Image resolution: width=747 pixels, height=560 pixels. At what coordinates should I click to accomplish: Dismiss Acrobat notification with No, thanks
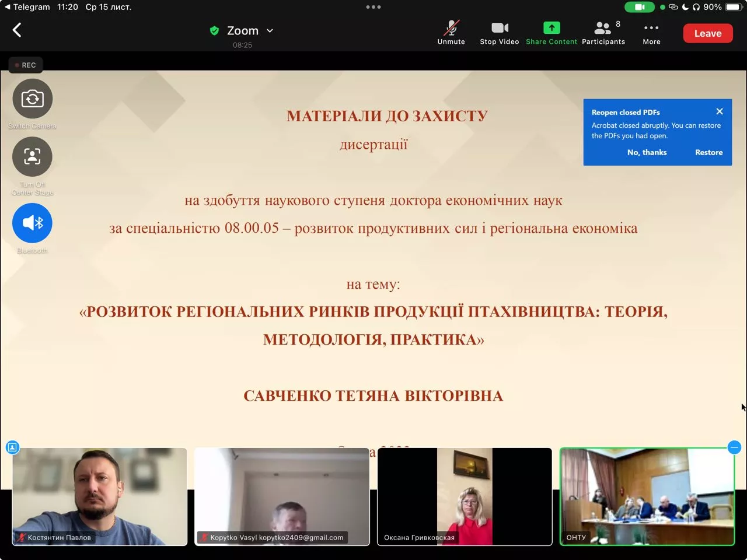click(x=647, y=152)
